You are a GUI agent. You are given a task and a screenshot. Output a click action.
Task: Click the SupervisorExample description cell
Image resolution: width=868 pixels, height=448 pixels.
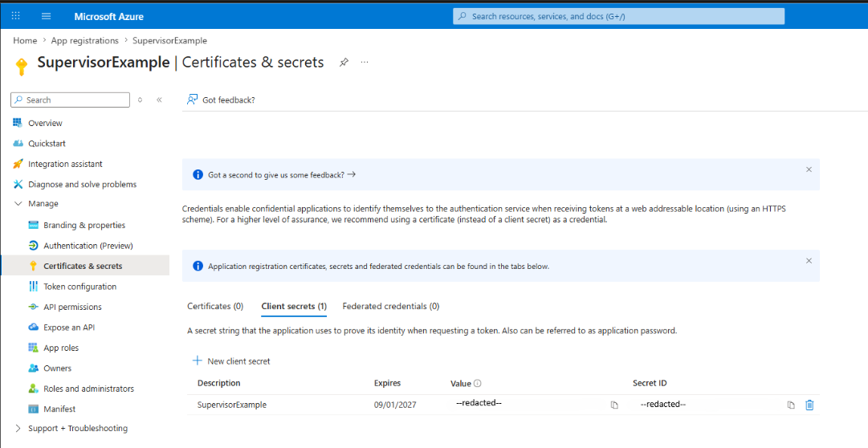(x=232, y=405)
